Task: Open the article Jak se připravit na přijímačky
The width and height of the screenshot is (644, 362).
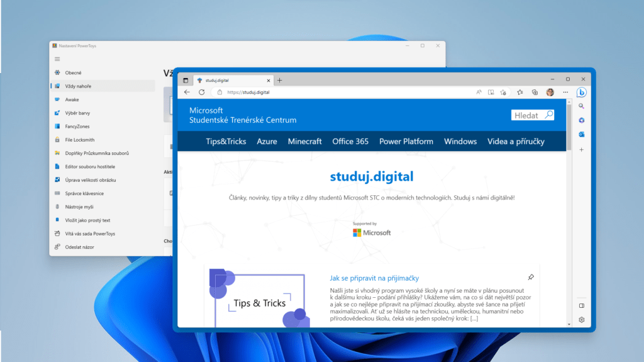Action: coord(374,278)
